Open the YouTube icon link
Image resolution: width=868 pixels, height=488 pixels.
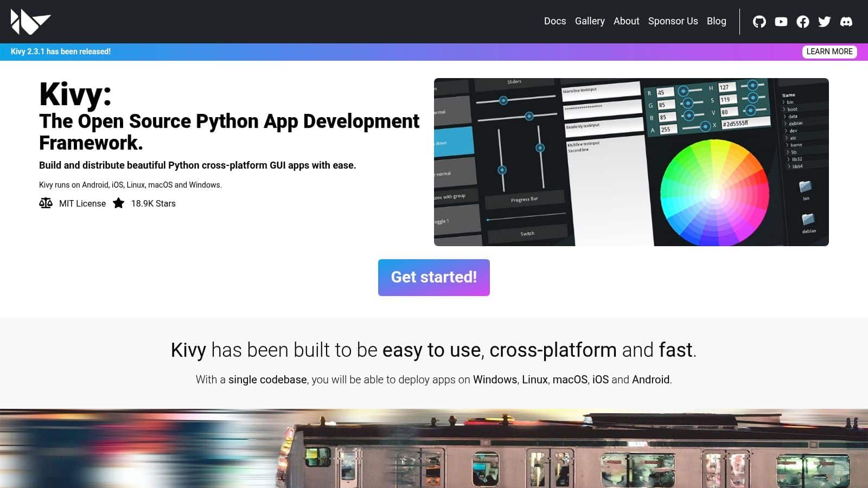click(781, 22)
